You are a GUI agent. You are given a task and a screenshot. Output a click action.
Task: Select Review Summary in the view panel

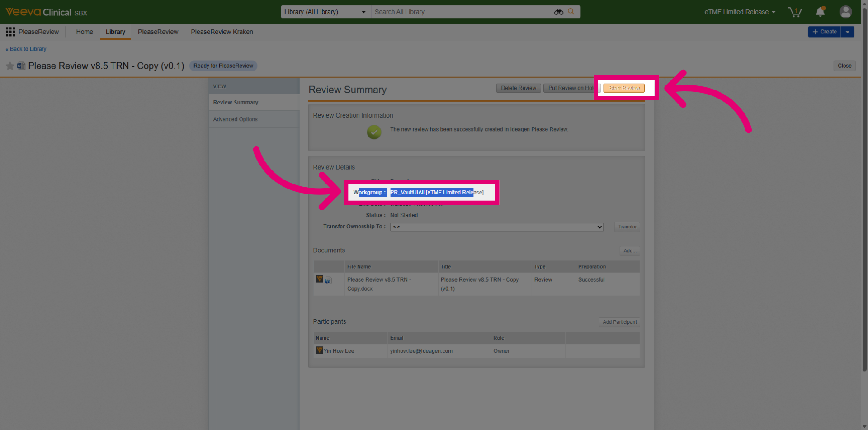tap(254, 103)
